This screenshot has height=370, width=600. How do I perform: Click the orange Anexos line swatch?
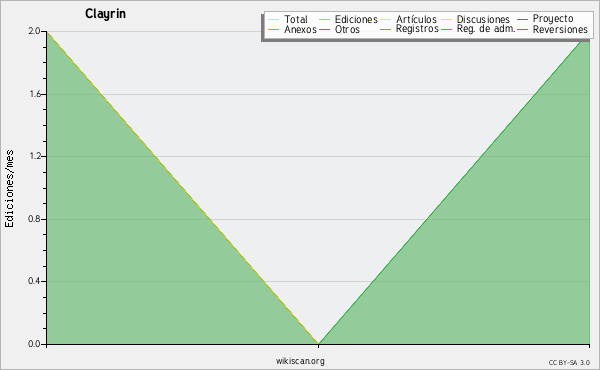pyautogui.click(x=274, y=29)
